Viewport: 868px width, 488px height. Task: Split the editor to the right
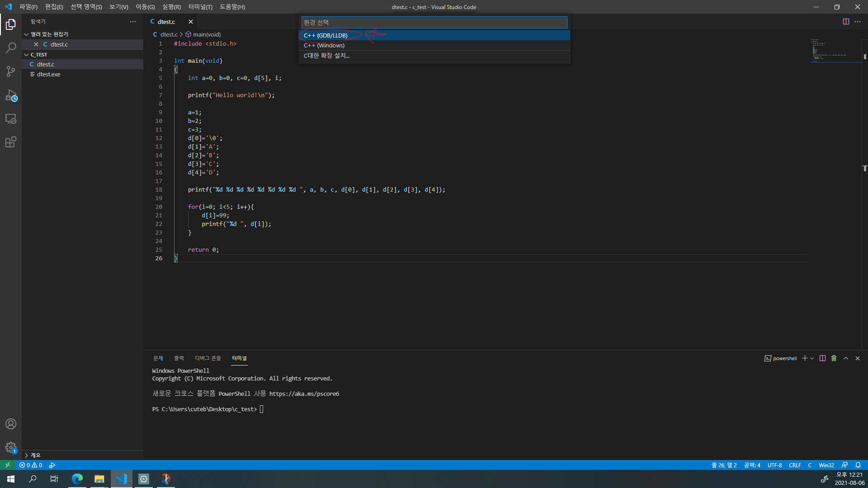tap(846, 22)
